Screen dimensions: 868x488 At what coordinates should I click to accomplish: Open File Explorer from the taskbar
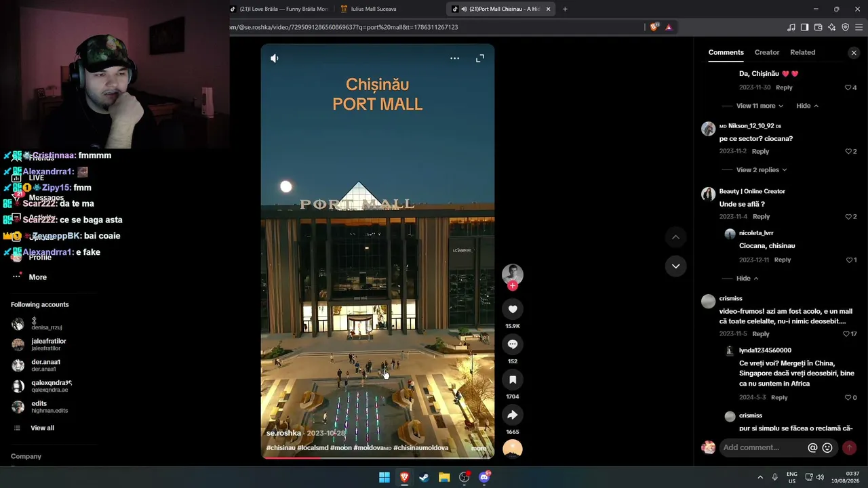pyautogui.click(x=444, y=477)
